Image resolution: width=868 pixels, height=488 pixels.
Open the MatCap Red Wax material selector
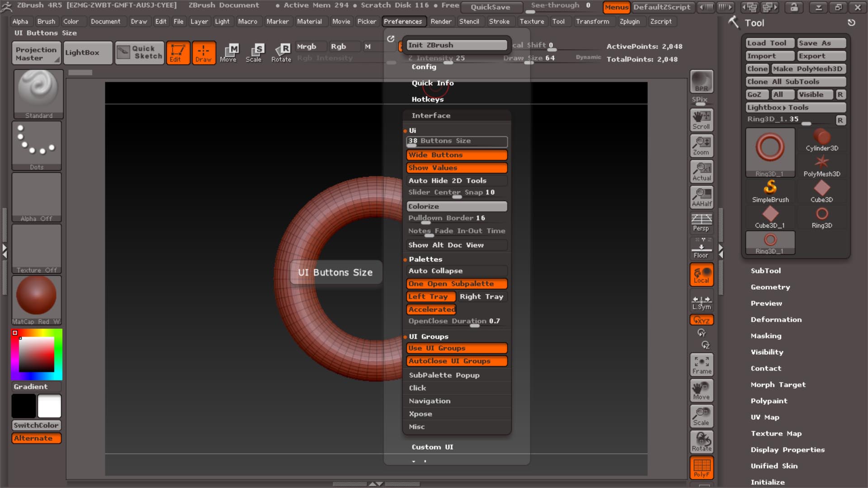(37, 300)
